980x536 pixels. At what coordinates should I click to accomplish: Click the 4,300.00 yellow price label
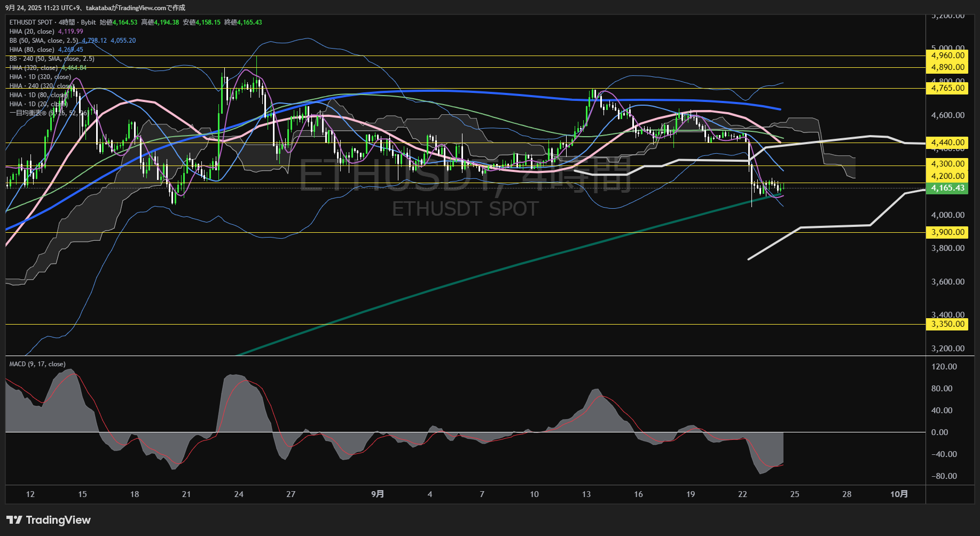point(947,164)
